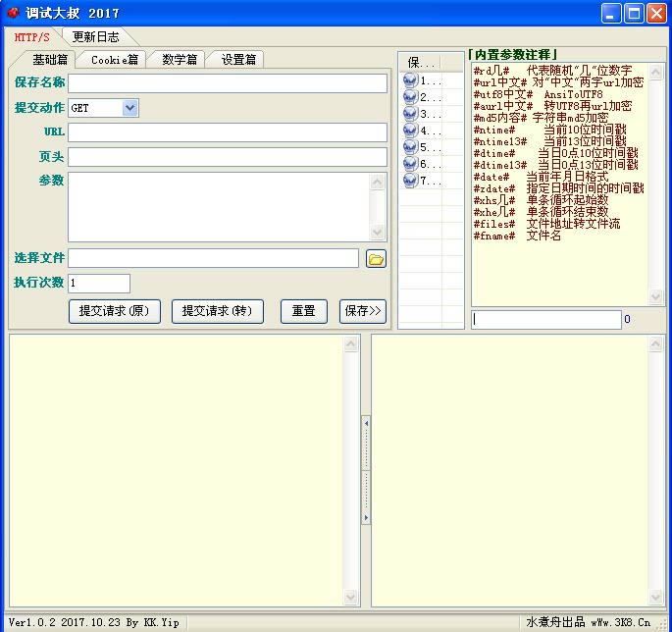Click the browse file folder icon
This screenshot has height=632, width=672.
[x=376, y=258]
